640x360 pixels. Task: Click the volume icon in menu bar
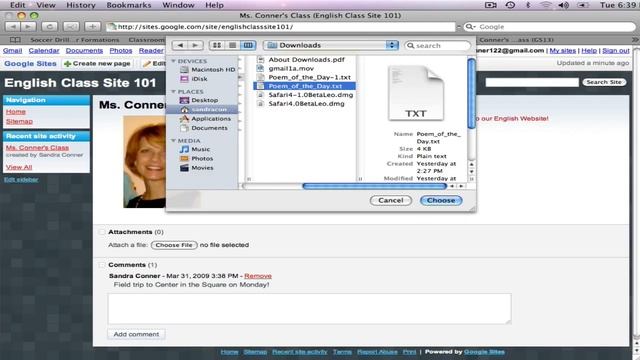coord(563,5)
